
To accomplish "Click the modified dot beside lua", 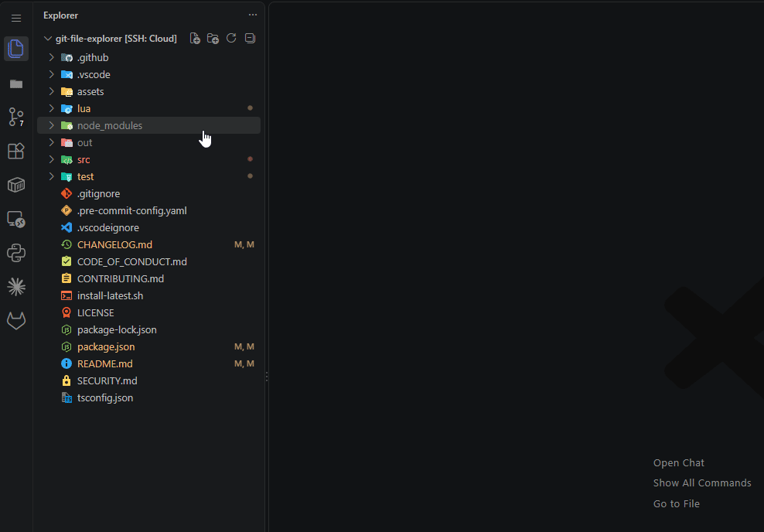I will click(250, 108).
